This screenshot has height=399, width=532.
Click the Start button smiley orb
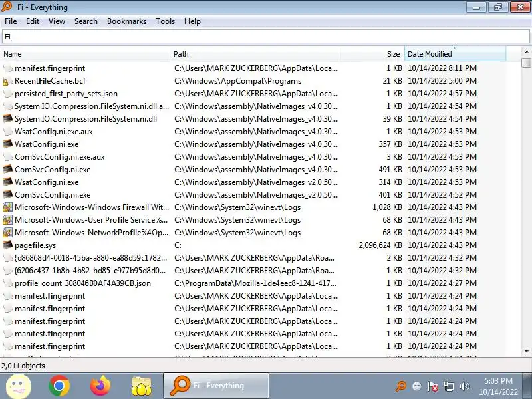[x=19, y=386]
